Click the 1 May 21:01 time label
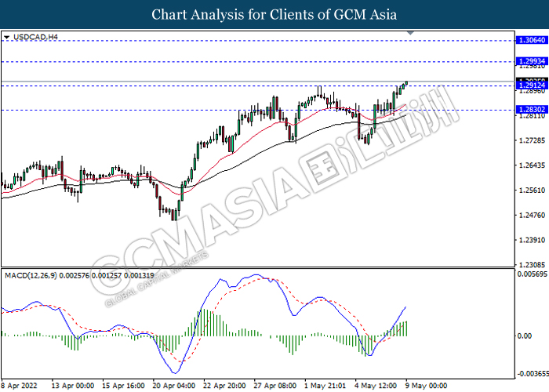This screenshot has width=549, height=392. [325, 386]
